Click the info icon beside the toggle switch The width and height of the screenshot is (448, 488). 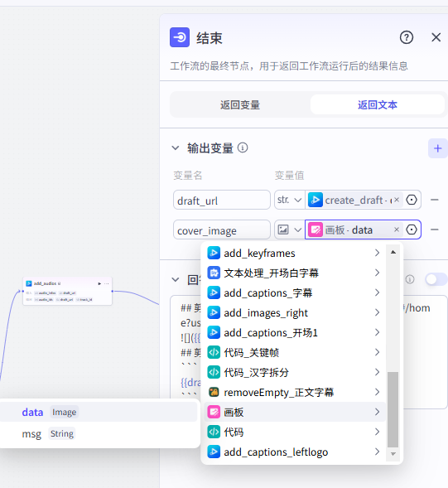pos(410,279)
